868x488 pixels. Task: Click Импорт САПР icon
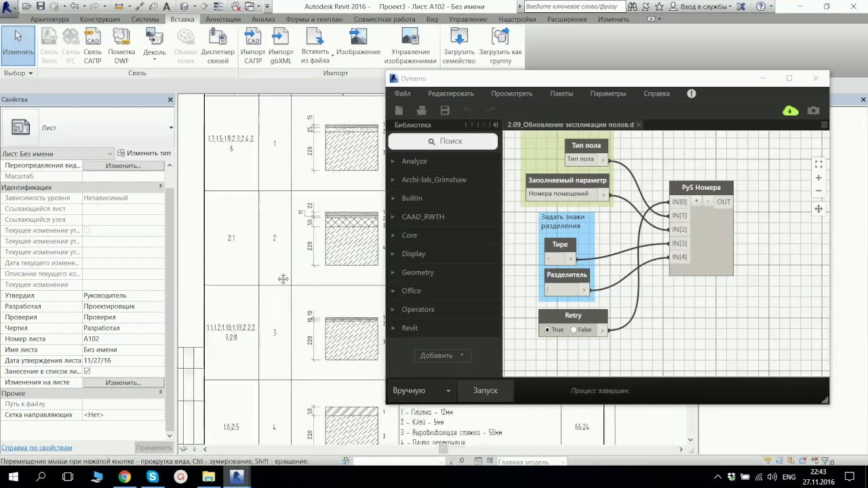click(x=253, y=46)
